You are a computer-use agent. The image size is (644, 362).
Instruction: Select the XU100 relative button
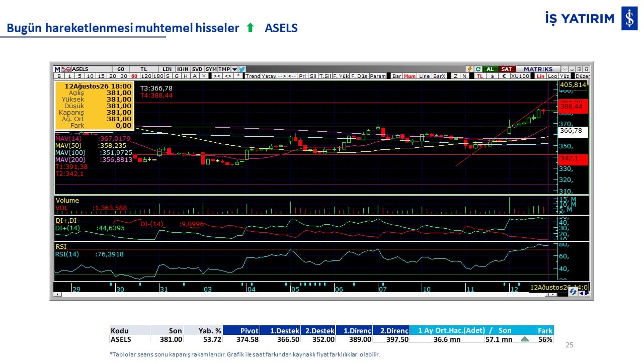point(520,76)
